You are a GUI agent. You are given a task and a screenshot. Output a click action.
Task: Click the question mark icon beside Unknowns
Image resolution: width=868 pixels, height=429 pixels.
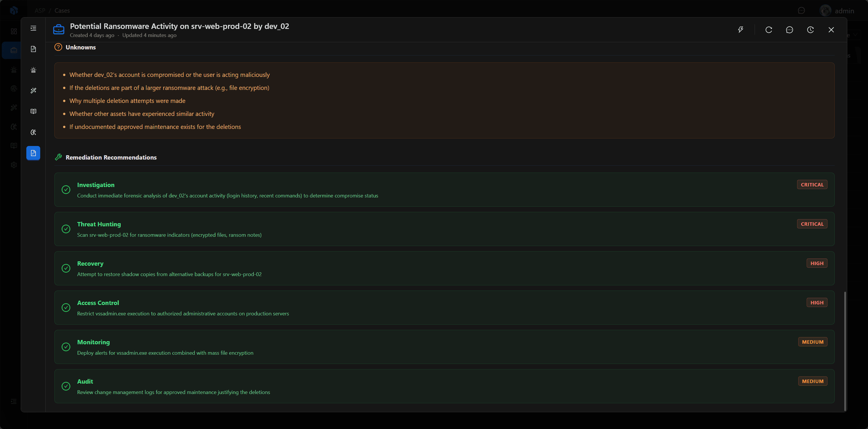click(58, 47)
